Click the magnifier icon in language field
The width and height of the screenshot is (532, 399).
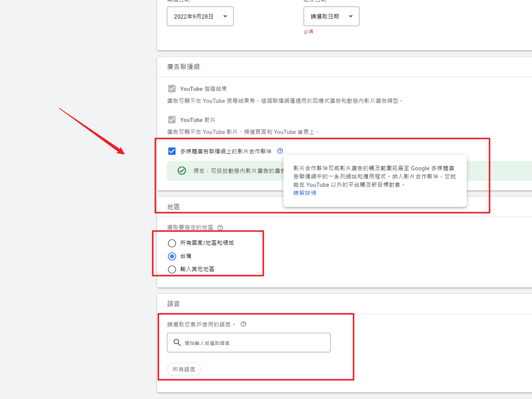pos(177,342)
